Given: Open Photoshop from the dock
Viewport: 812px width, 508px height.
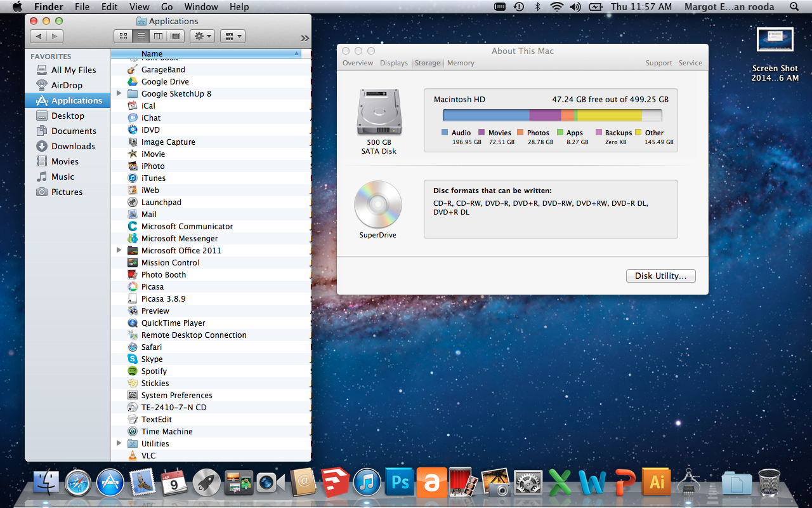Looking at the screenshot, I should pyautogui.click(x=400, y=483).
